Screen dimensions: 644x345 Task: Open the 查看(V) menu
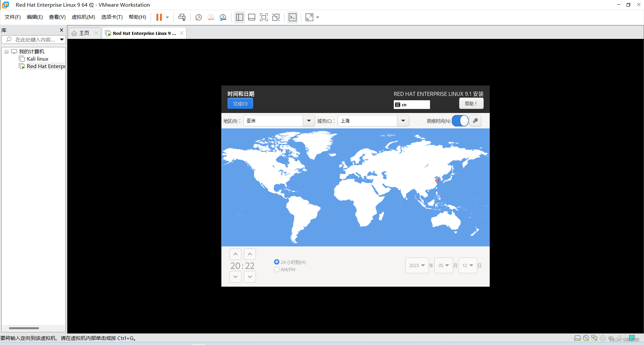[57, 17]
